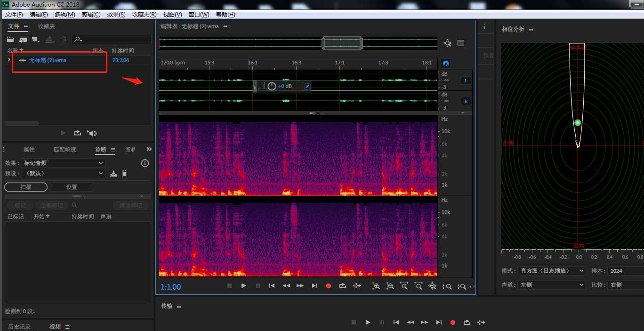Viewport: 644px width, 331px height.
Task: Open the 效果(S) menu
Action: click(x=116, y=15)
